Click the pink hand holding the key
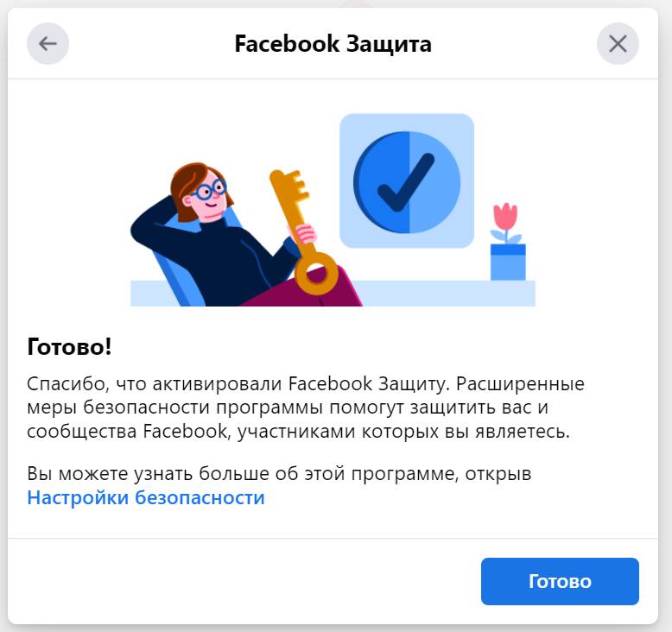The image size is (672, 632). [306, 234]
